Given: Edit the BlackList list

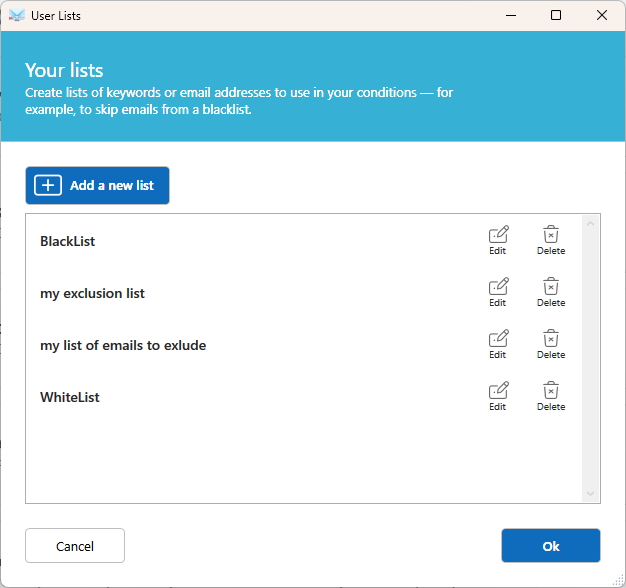Looking at the screenshot, I should [498, 240].
